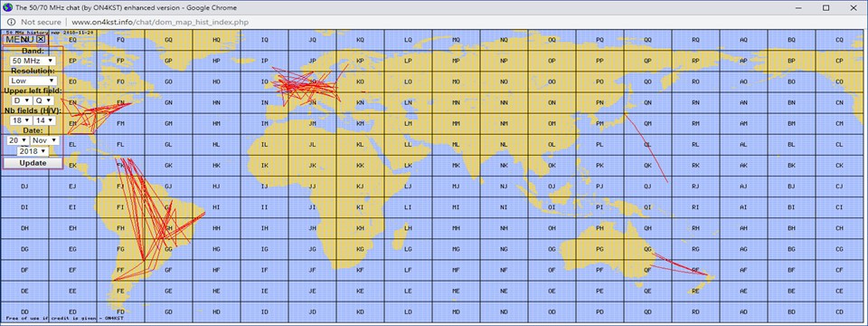Open the upper left field dropdown showing Q
Screen dimensions: 868x326
coord(43,101)
